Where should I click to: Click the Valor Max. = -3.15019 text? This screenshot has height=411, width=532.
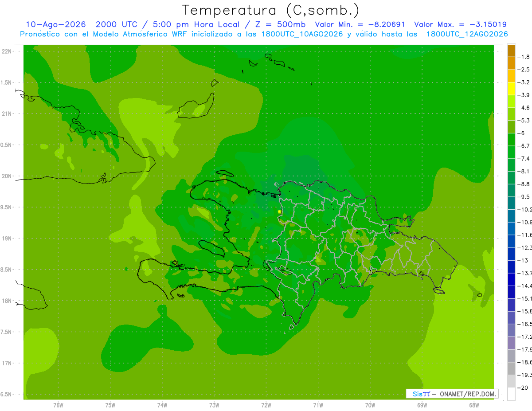460,24
